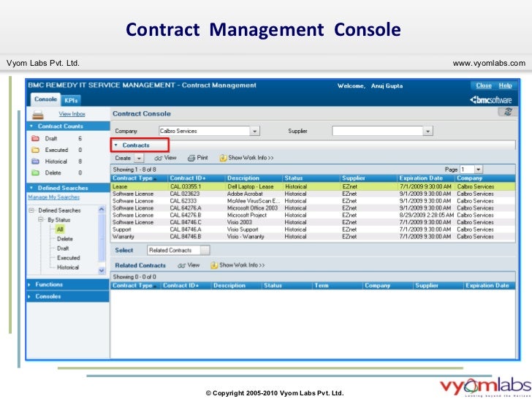The width and height of the screenshot is (532, 399).
Task: Select Executed under By Status tree
Action: [69, 258]
